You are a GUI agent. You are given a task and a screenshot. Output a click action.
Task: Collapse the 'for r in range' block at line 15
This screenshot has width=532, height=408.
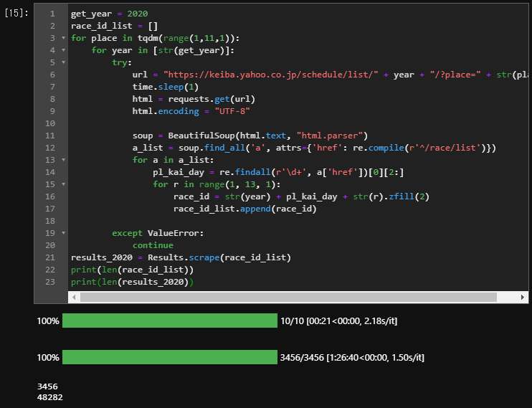pyautogui.click(x=63, y=184)
